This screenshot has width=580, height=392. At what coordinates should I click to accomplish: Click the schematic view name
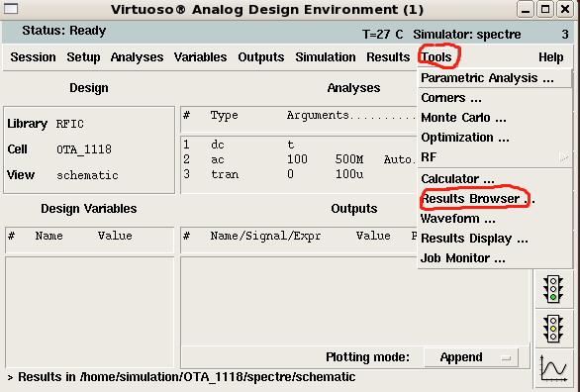point(87,175)
